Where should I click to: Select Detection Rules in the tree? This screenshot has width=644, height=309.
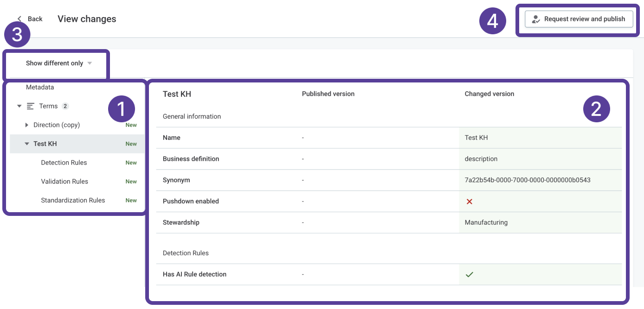click(x=64, y=163)
